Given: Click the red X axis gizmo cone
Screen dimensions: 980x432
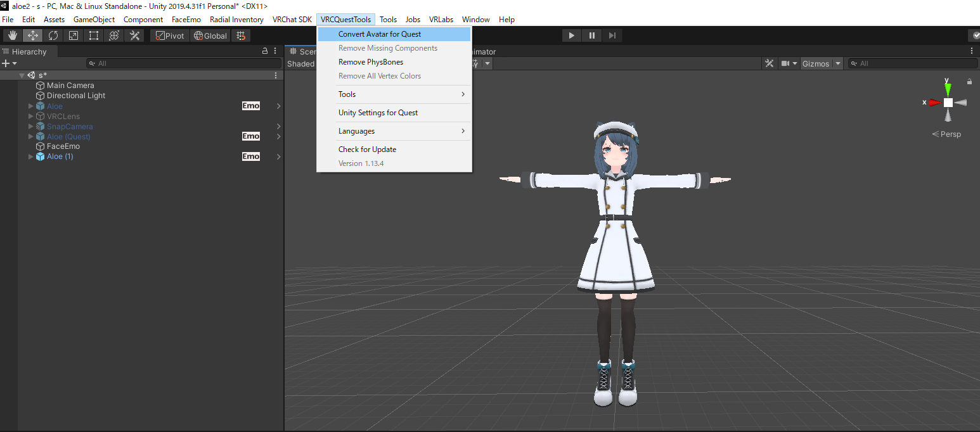Looking at the screenshot, I should pos(934,103).
